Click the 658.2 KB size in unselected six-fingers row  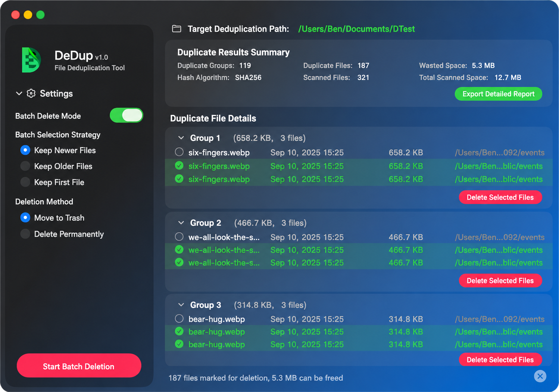[x=406, y=152]
